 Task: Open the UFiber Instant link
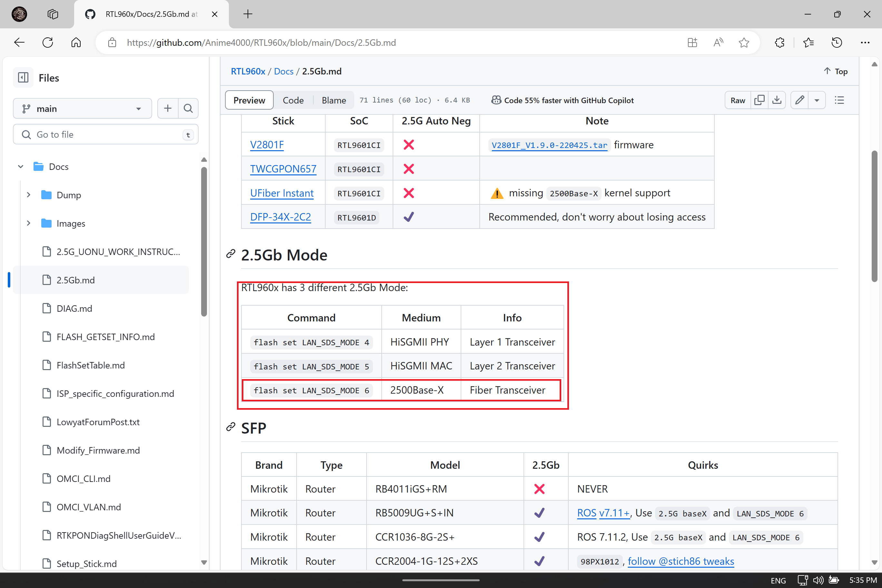(x=282, y=193)
